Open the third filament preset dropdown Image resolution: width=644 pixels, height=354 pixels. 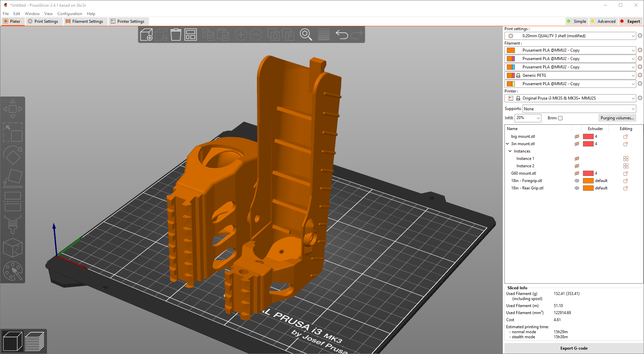point(570,67)
